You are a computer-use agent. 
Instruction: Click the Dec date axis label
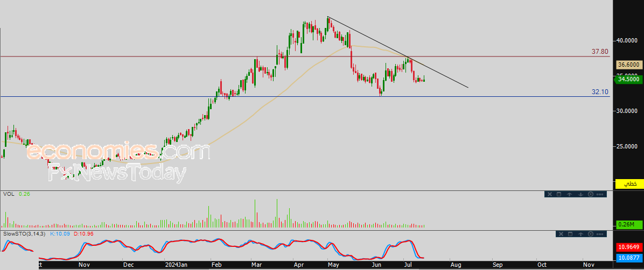tap(128, 266)
